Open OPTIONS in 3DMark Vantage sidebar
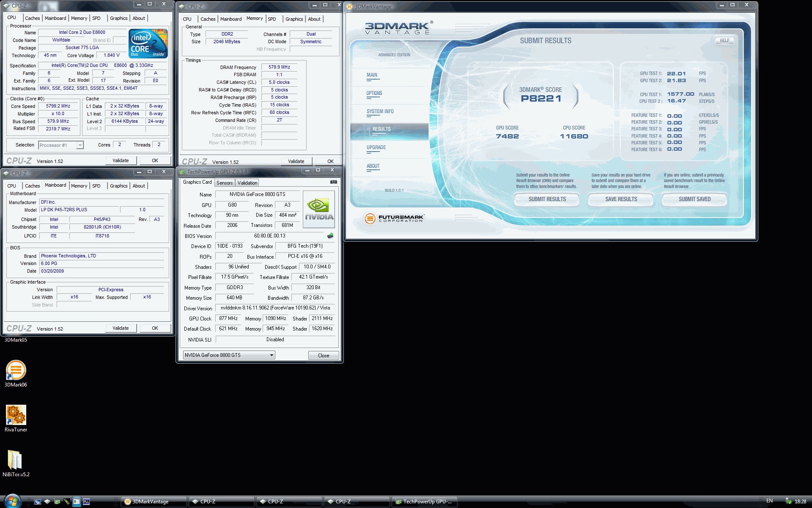Screen dimensions: 812x508 374,94
